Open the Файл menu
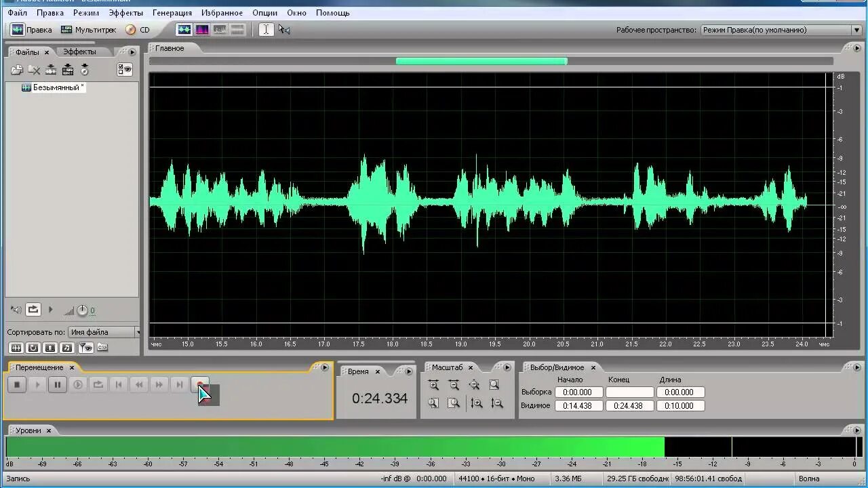Image resolution: width=868 pixels, height=488 pixels. click(18, 13)
